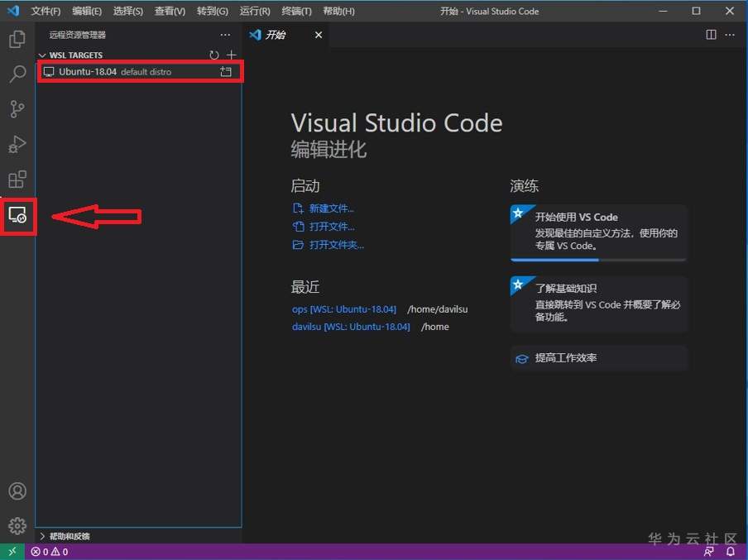Open the 终端(T) menu
The image size is (748, 560).
click(296, 11)
